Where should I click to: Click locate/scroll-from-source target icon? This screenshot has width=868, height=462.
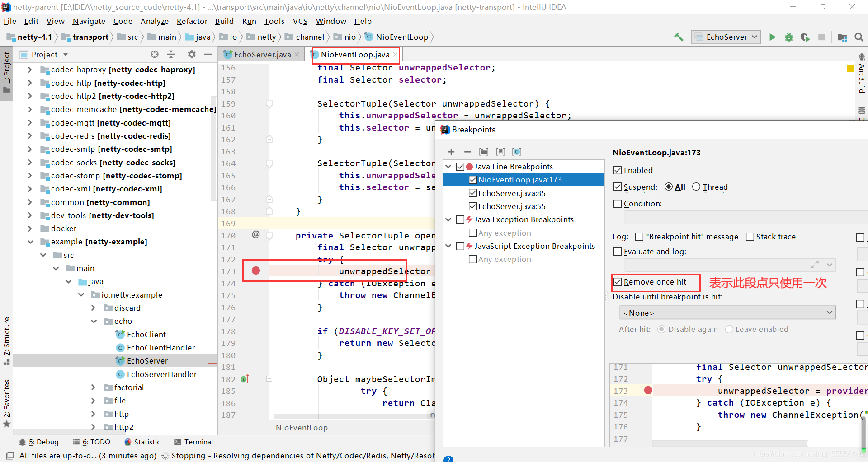(x=155, y=54)
